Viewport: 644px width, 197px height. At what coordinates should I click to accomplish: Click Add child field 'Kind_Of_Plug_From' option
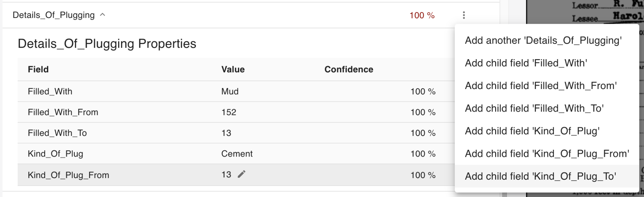547,154
